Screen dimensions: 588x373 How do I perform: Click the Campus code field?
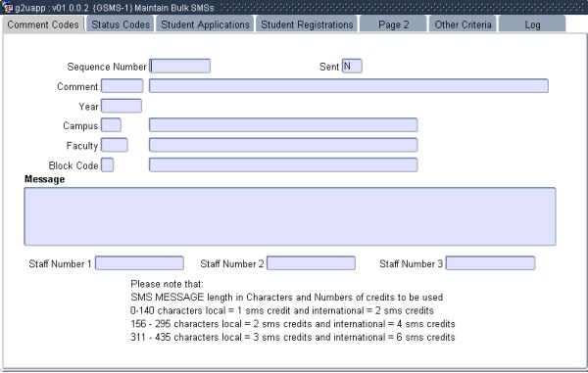tap(111, 125)
